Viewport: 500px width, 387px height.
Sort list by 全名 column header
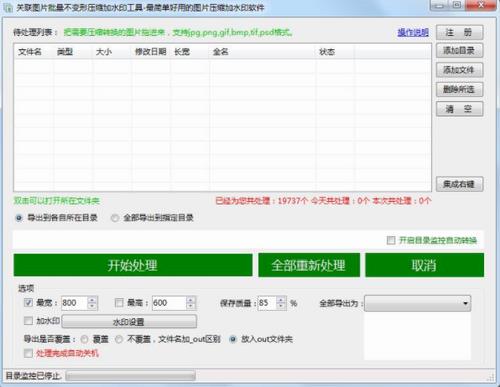(x=262, y=52)
